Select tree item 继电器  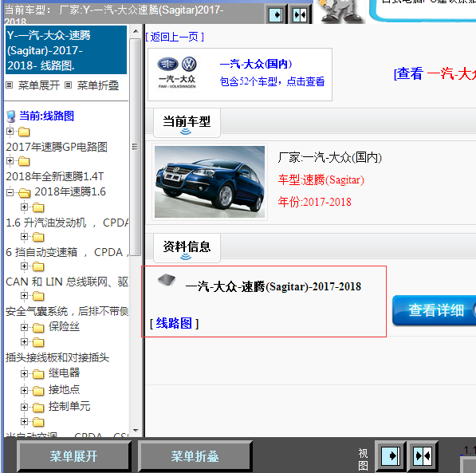click(x=64, y=372)
